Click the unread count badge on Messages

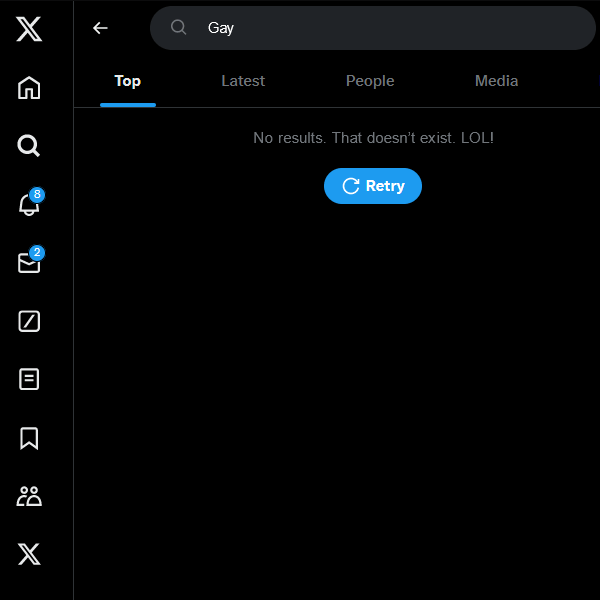pos(37,253)
